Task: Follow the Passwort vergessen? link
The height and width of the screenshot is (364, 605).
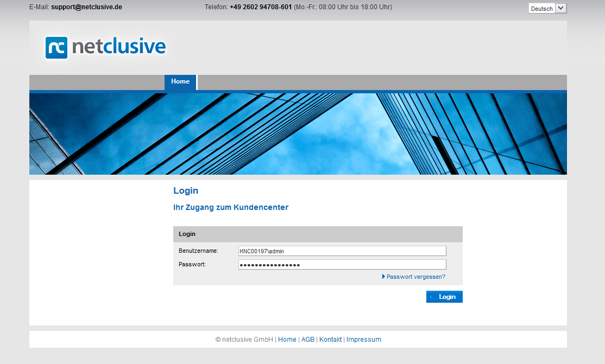Action: 415,277
